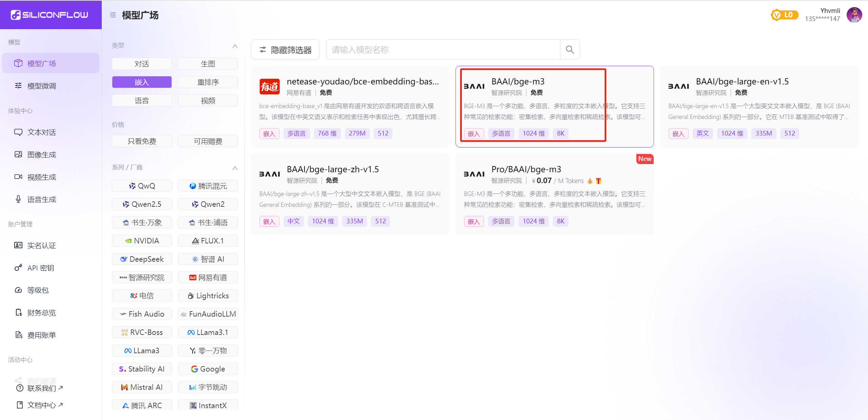Screen dimensions: 868x420
Task: Collapse the 类型 filter section
Action: click(235, 46)
